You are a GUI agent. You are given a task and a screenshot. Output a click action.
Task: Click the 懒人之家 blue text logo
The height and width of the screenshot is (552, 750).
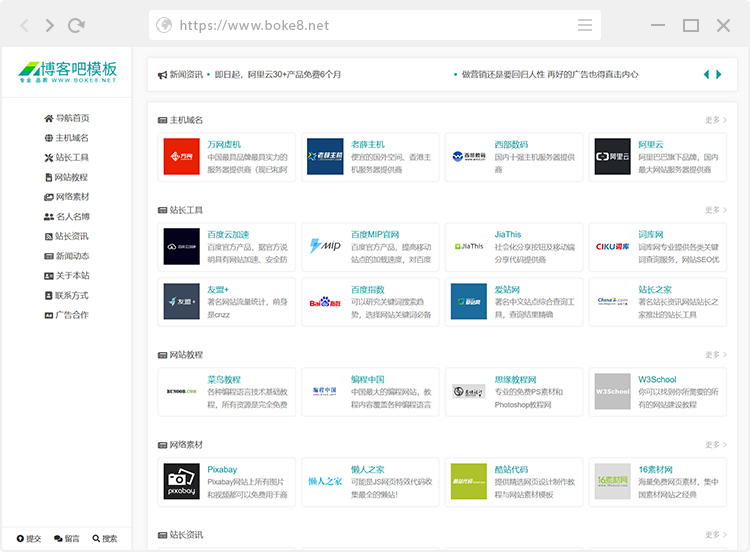[x=325, y=481]
